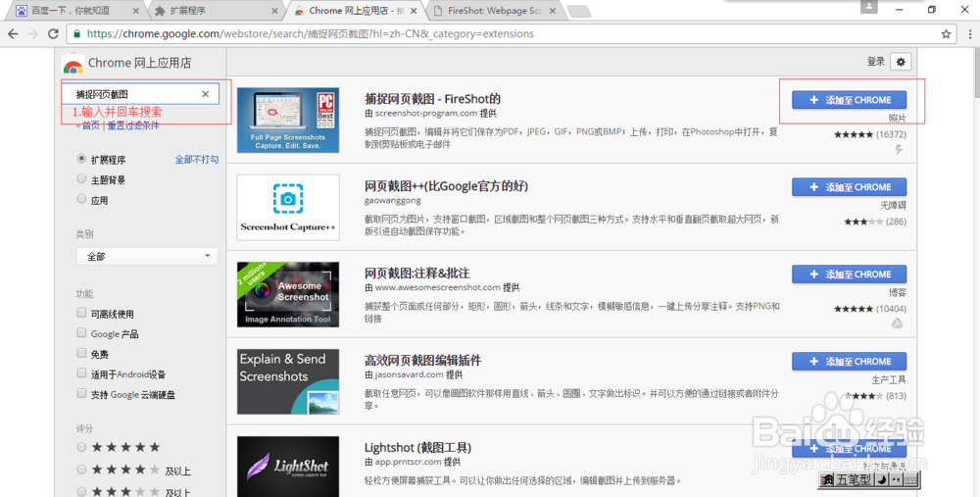The height and width of the screenshot is (497, 980).
Task: Click the keyboard icon in the IME bar
Action: [x=910, y=479]
